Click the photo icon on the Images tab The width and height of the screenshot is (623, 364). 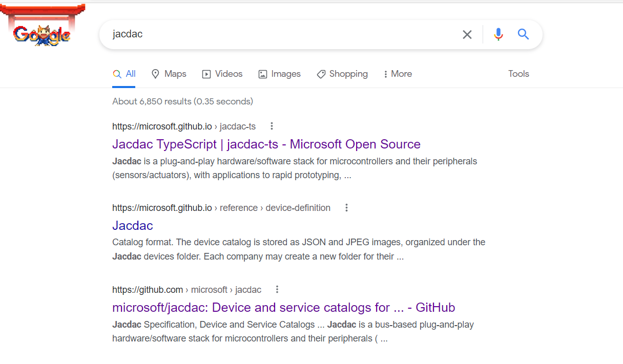tap(262, 74)
